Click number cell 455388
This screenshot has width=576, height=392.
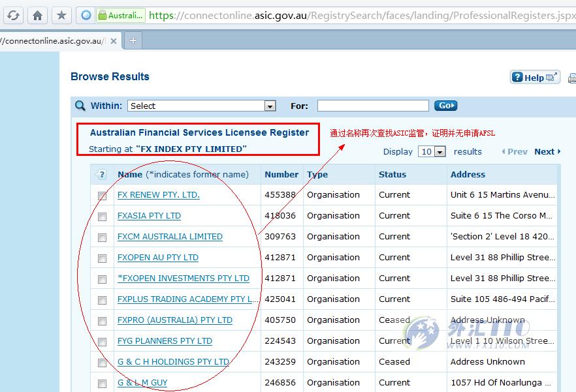coord(280,195)
